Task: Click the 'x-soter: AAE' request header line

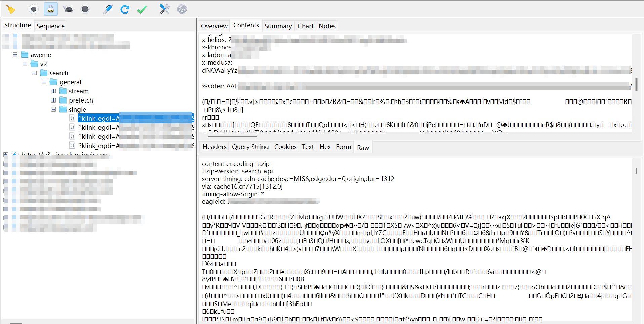Action: [417, 86]
